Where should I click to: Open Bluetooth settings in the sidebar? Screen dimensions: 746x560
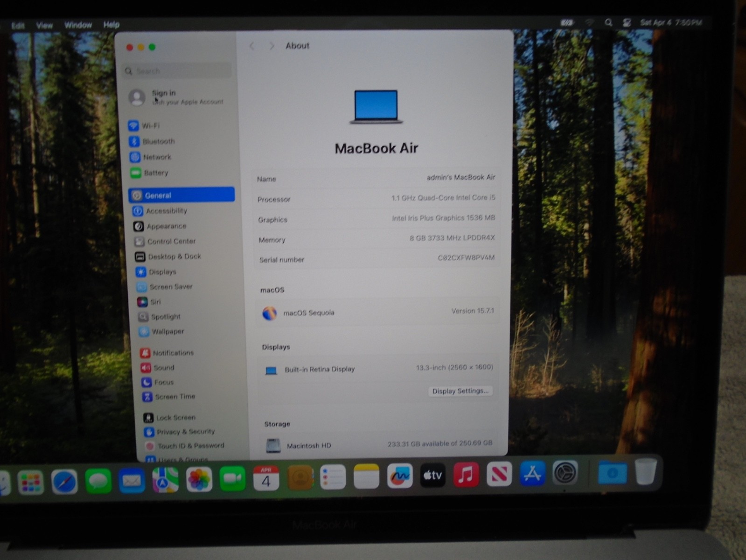(x=153, y=141)
